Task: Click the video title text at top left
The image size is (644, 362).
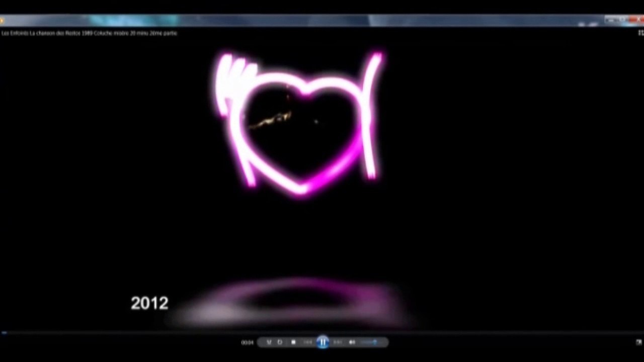Action: (x=89, y=33)
